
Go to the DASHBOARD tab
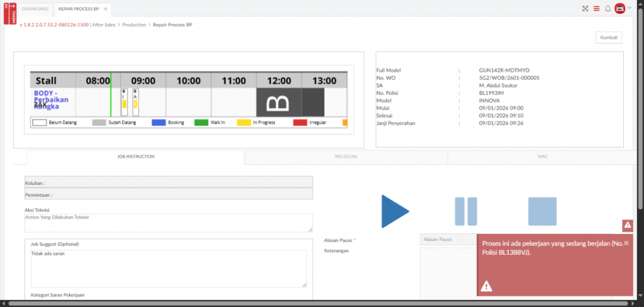[x=35, y=9]
